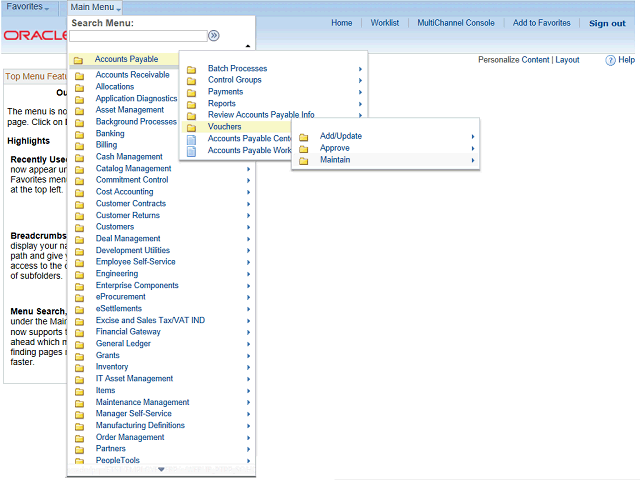The width and height of the screenshot is (640, 480).
Task: Click the Oracle logo
Action: point(35,36)
